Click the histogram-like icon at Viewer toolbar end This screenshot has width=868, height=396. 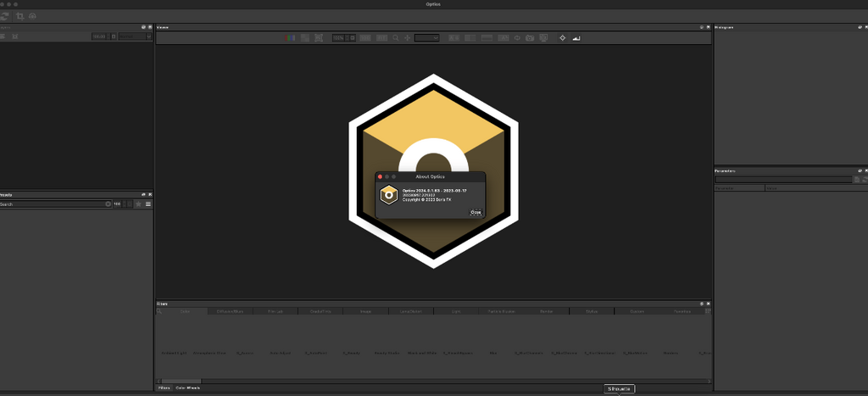click(576, 37)
